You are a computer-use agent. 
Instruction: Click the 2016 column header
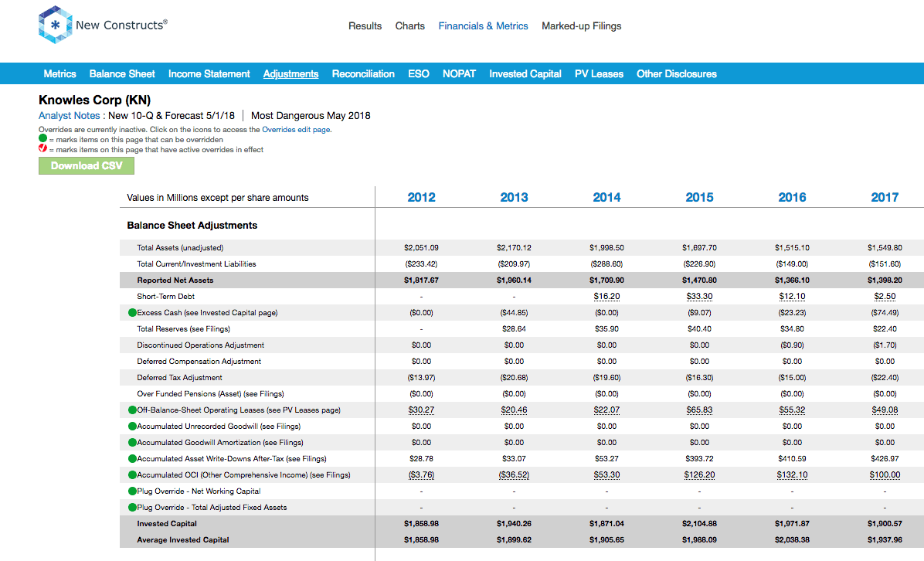792,197
